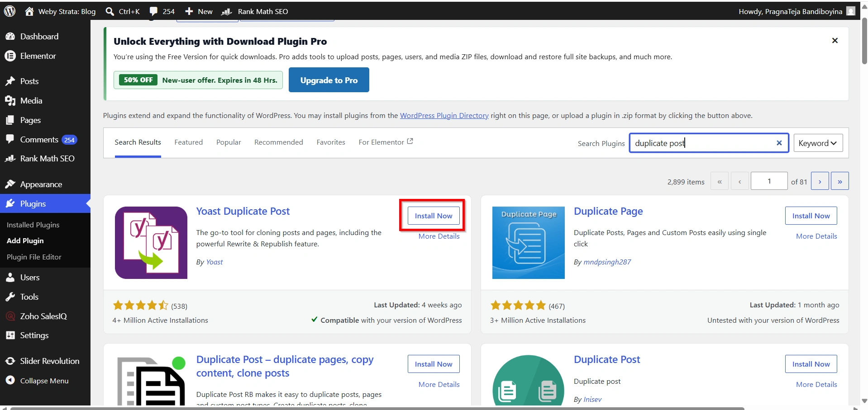Open Duplicate Post – duplicate pages title link
Screen dimensions: 868x410
click(x=285, y=366)
